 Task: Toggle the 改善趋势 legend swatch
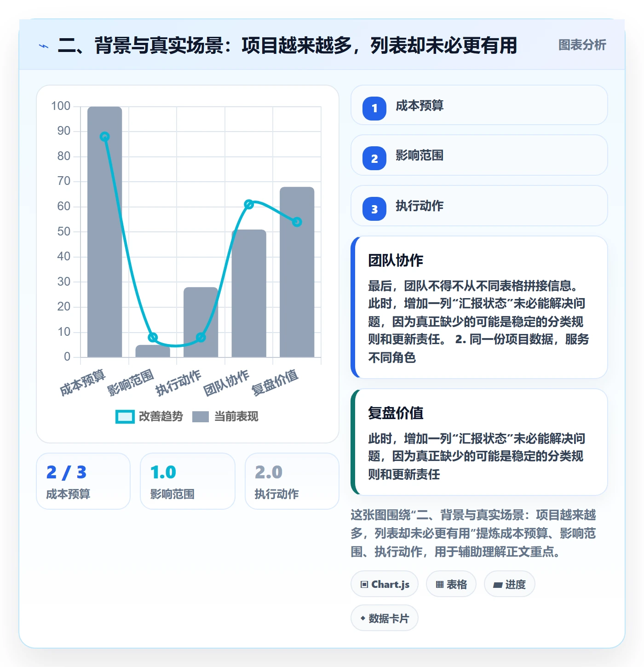(125, 416)
